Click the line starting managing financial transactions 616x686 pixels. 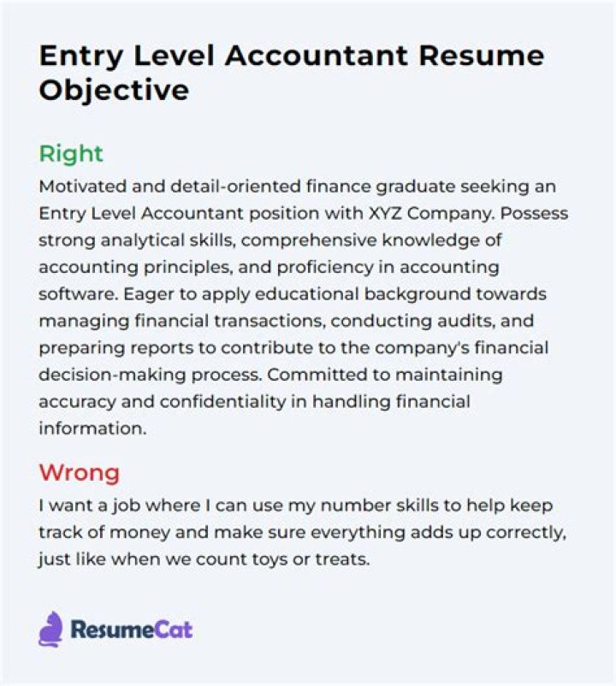286,321
